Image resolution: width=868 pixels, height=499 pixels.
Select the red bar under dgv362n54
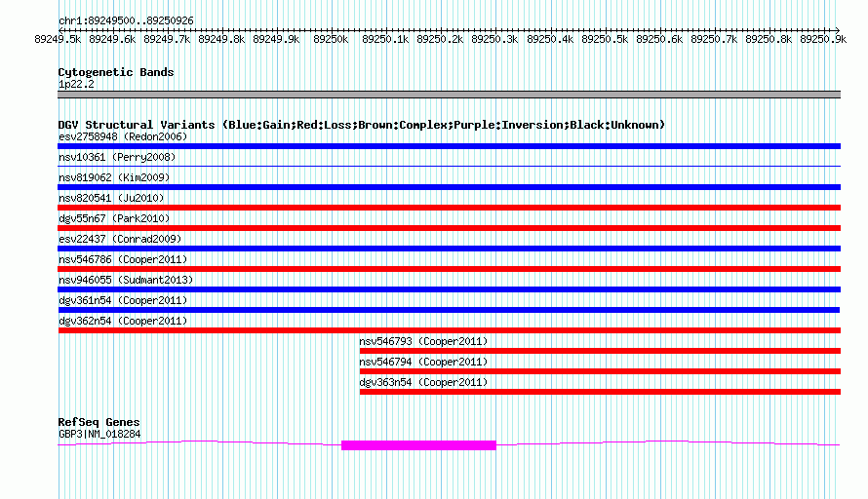[449, 330]
